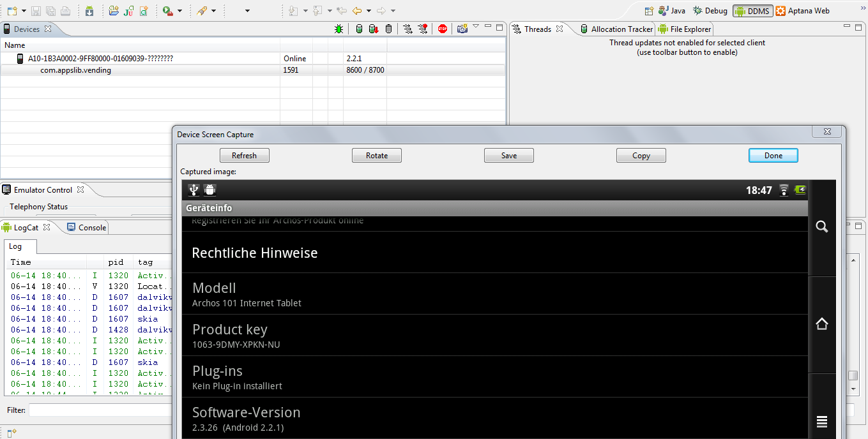Click the debug selected process bug icon
Viewport: 868px width, 439px height.
coord(339,29)
